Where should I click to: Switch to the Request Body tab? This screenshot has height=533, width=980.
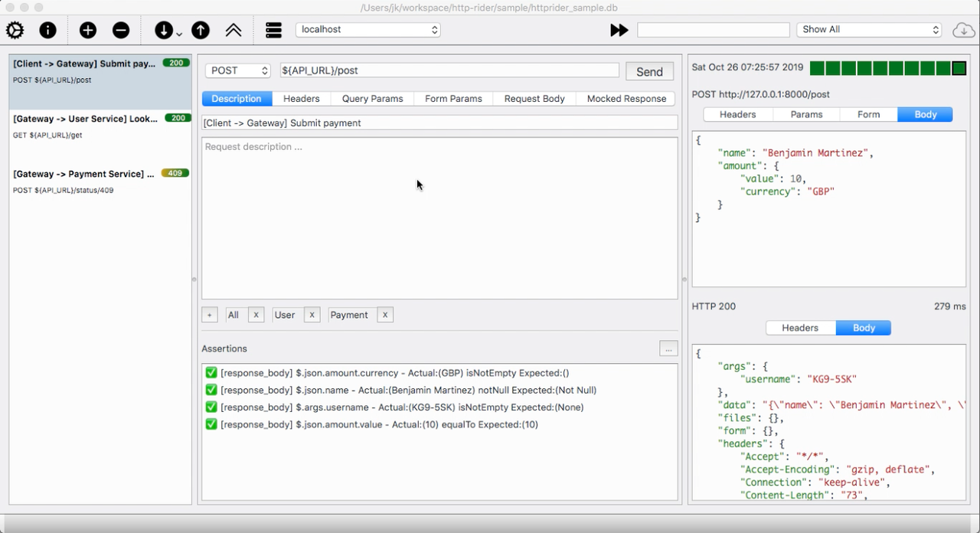pyautogui.click(x=534, y=99)
